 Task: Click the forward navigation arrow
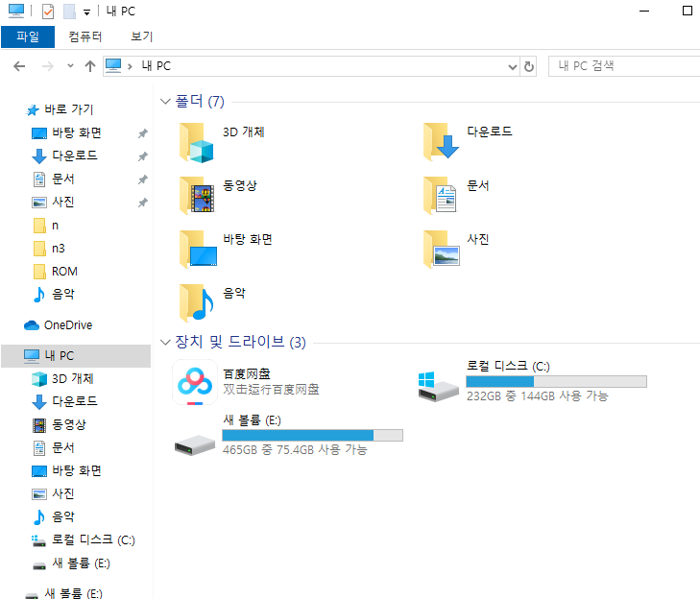48,66
